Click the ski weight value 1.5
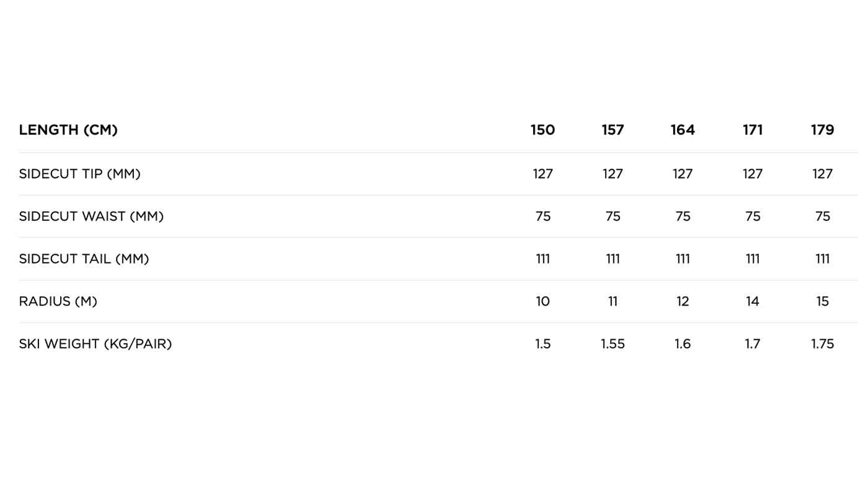 [542, 344]
